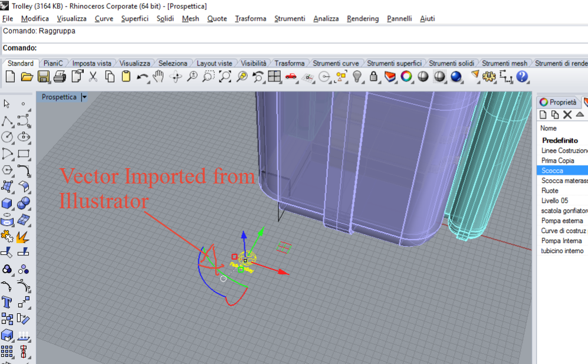Click the new layer icon in panel
This screenshot has width=588, height=364.
coord(543,115)
